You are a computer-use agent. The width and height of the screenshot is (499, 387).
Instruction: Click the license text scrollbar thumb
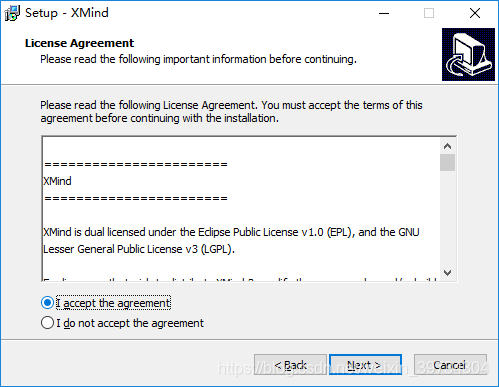click(x=447, y=163)
